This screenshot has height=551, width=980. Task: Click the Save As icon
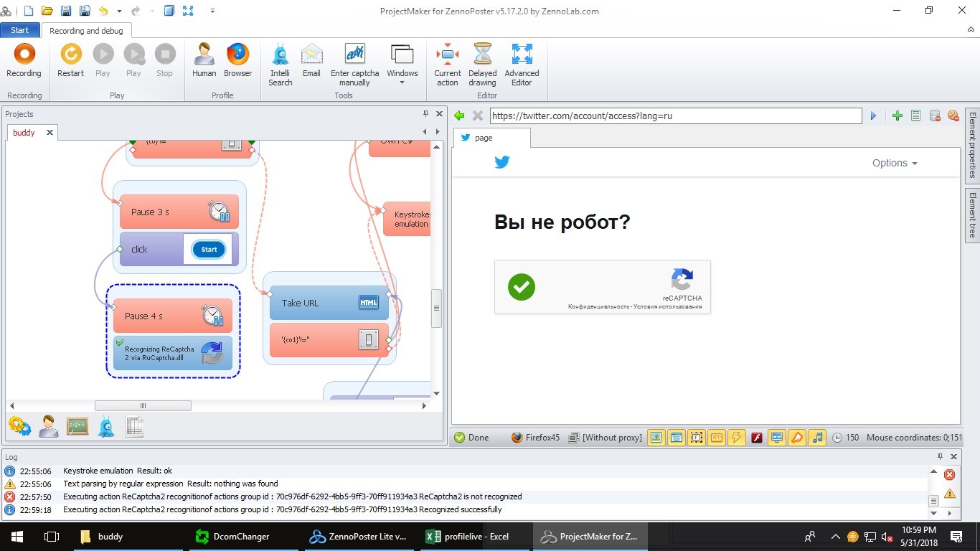click(85, 11)
